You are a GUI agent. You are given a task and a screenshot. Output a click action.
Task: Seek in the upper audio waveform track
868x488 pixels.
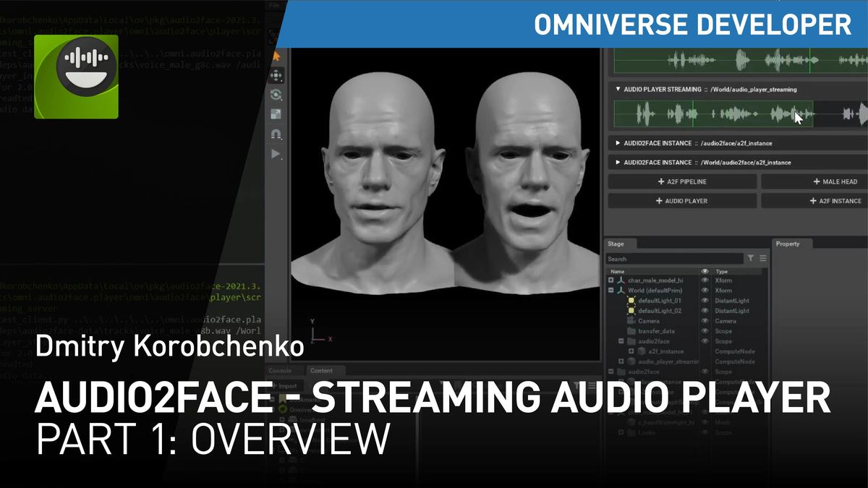739,61
